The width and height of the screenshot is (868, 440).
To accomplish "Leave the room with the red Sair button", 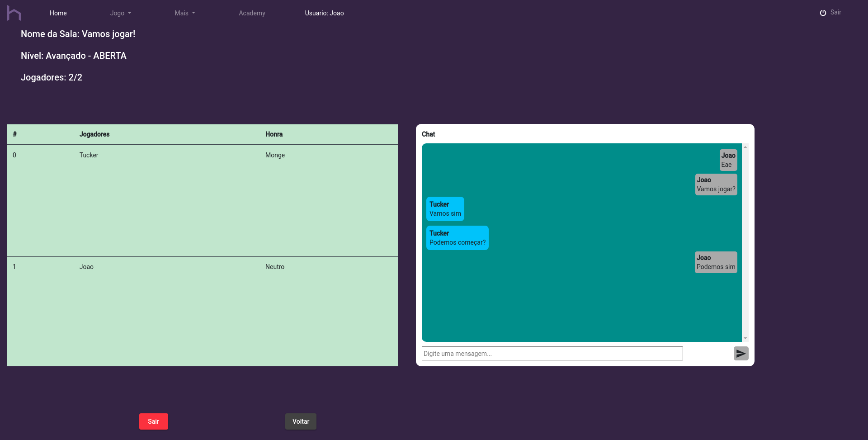I will tap(154, 421).
